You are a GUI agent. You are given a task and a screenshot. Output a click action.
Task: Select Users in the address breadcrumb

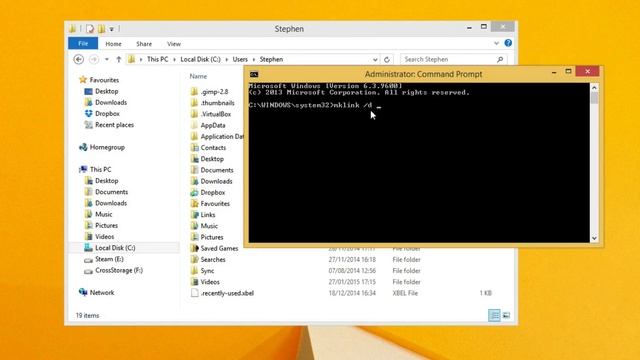pyautogui.click(x=240, y=60)
